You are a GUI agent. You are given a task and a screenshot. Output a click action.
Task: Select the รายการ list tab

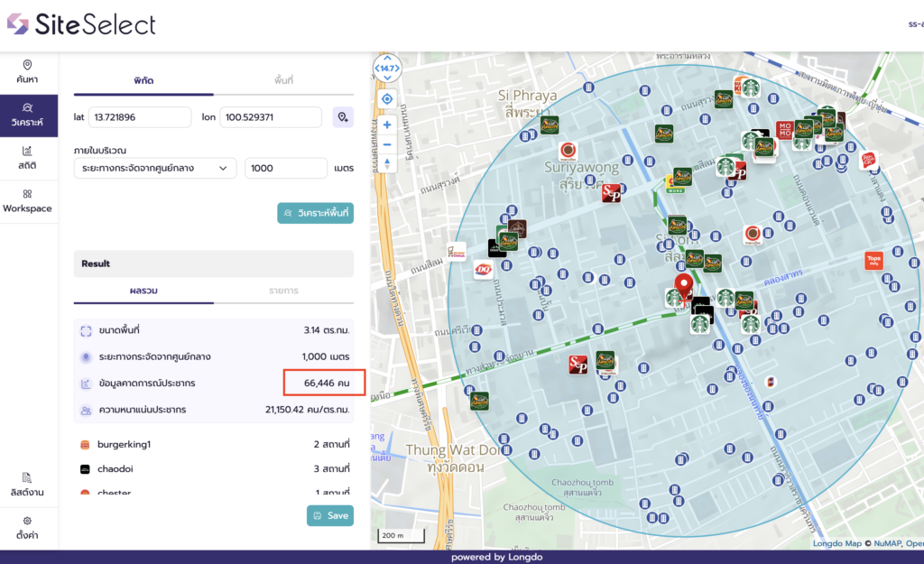tap(283, 291)
